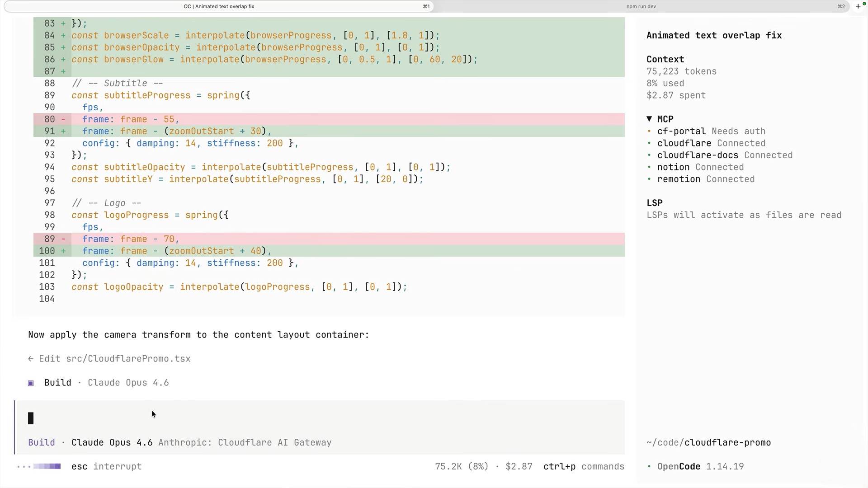Click the loading progress indicator in the status bar

click(39, 466)
